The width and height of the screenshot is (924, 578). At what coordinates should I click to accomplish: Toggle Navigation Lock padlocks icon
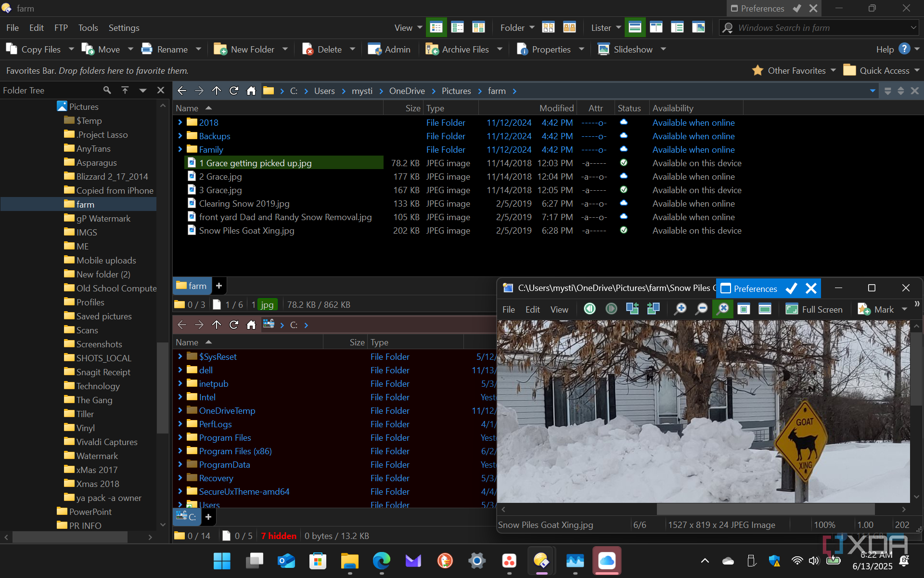pyautogui.click(x=569, y=27)
